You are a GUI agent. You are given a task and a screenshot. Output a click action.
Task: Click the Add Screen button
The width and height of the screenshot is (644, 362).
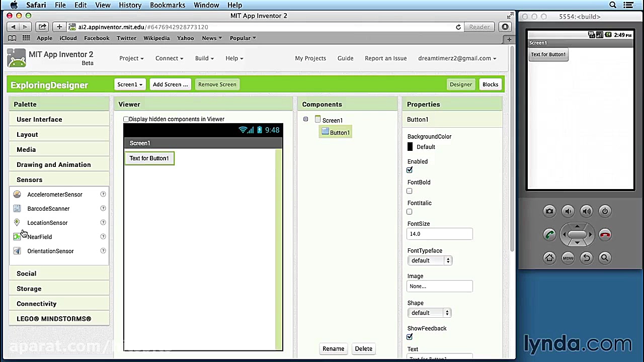pos(170,84)
